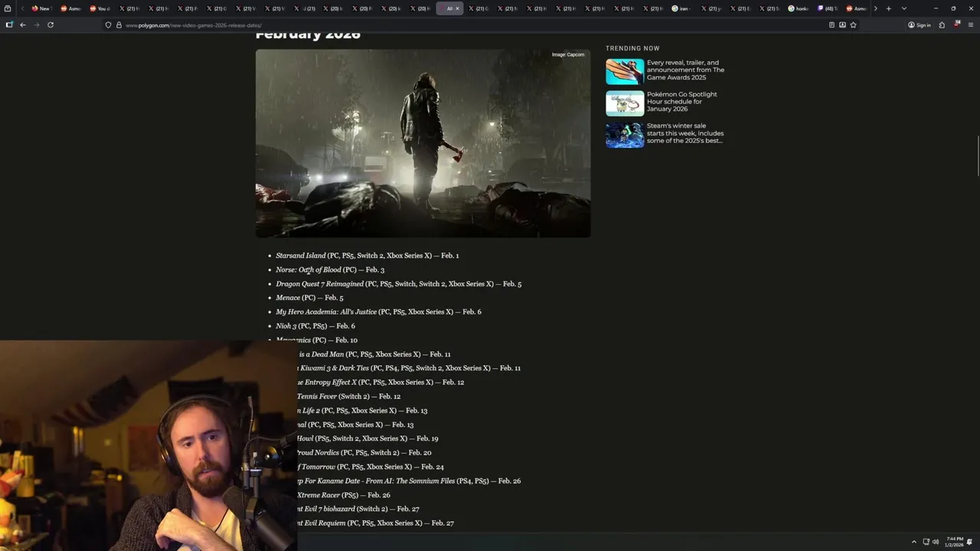The height and width of the screenshot is (551, 980).
Task: Open a new tab with the plus button
Action: (x=889, y=8)
